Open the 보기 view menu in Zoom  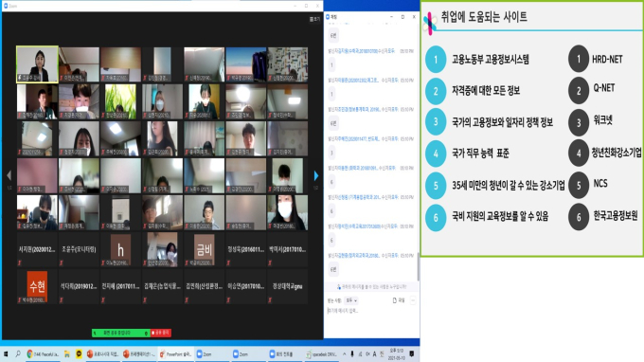(314, 19)
